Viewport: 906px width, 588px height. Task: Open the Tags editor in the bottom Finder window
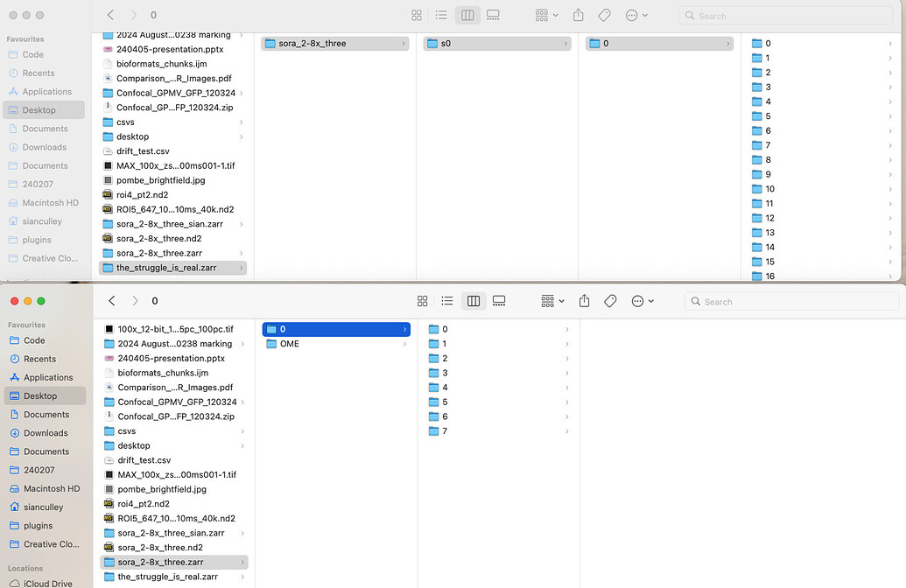pos(610,301)
